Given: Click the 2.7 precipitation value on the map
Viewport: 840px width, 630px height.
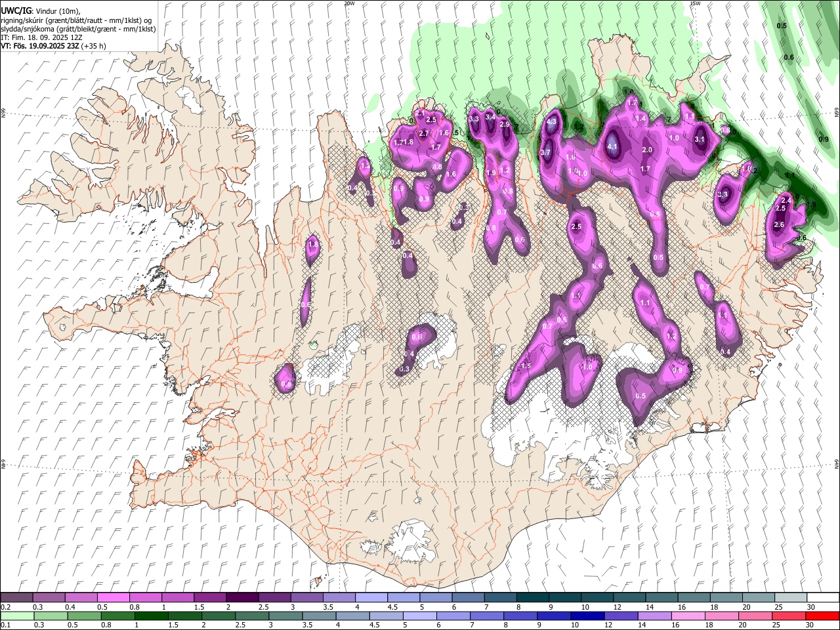Looking at the screenshot, I should [x=424, y=133].
